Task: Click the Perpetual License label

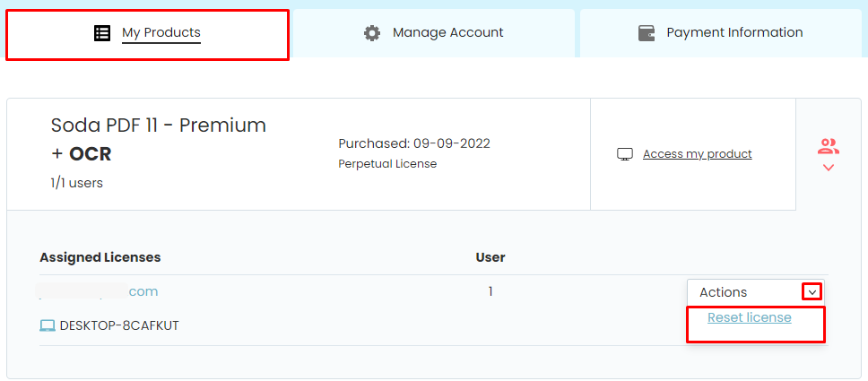Action: click(x=387, y=164)
